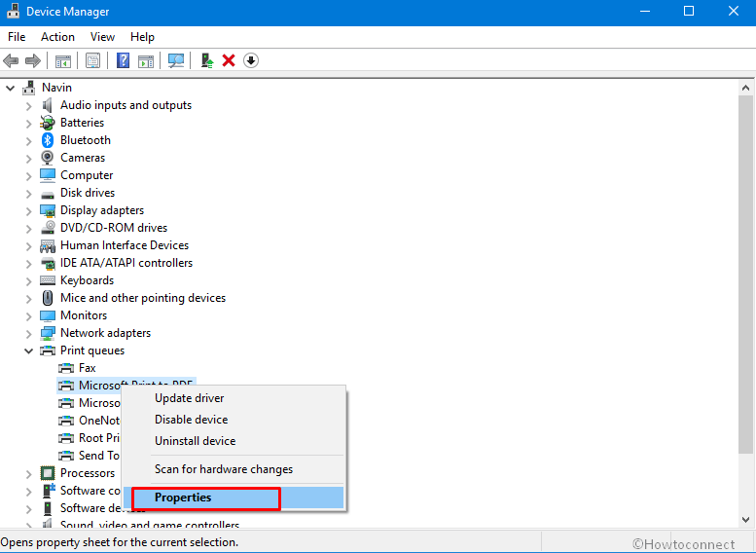Expand the Network adapters chevron
The image size is (756, 553).
[x=29, y=333]
